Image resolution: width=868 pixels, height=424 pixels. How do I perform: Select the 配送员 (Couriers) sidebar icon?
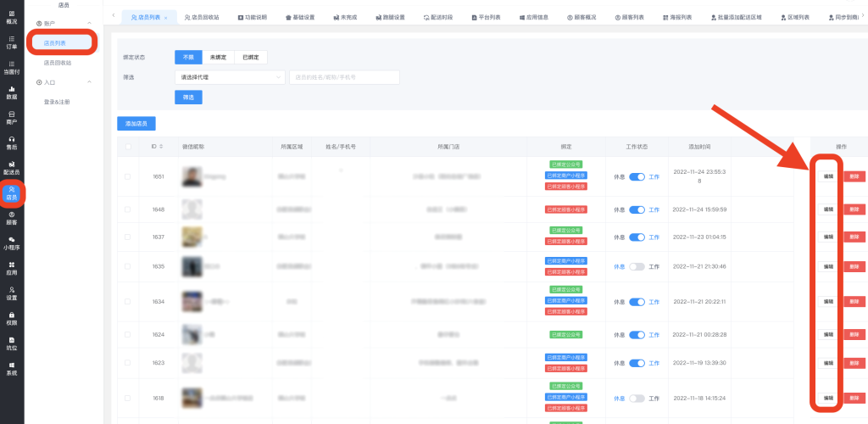click(x=12, y=167)
